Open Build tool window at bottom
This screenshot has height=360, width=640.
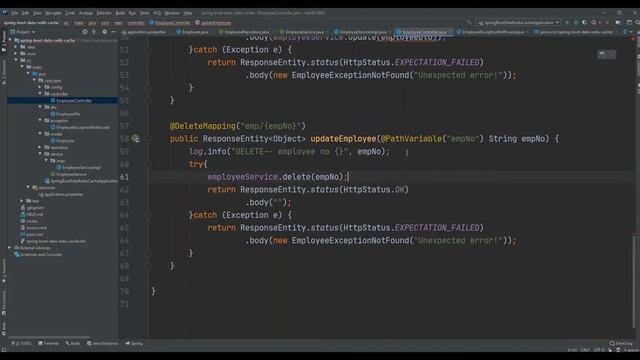click(x=73, y=344)
